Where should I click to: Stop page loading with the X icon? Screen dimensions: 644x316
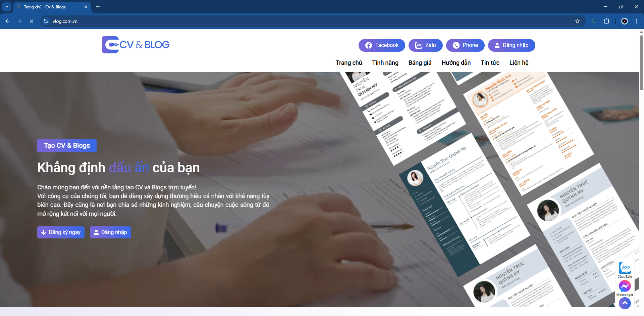click(x=32, y=21)
